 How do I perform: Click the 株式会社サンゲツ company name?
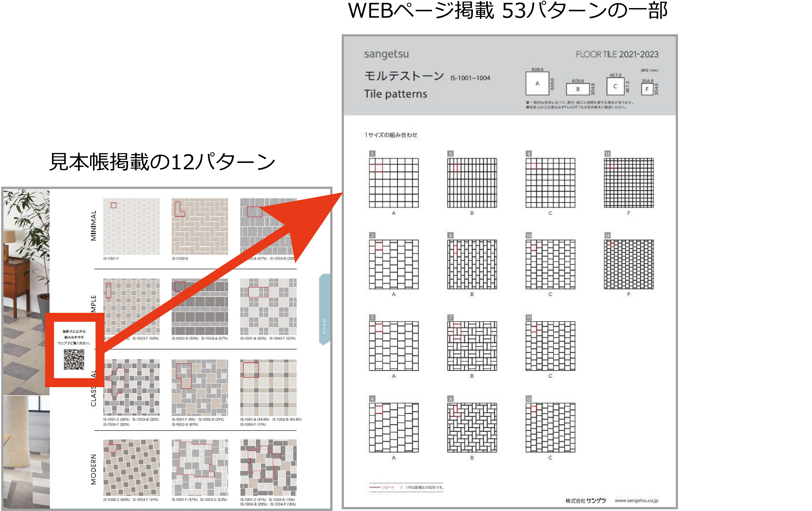tap(586, 501)
